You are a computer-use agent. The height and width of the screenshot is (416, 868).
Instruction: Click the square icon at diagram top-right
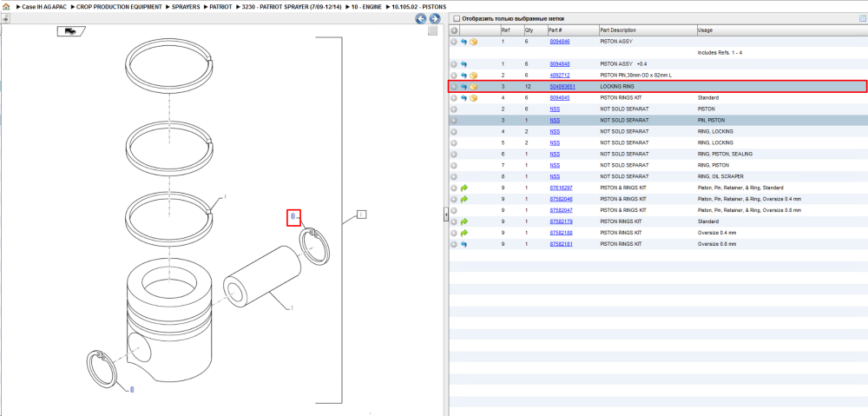click(x=433, y=31)
